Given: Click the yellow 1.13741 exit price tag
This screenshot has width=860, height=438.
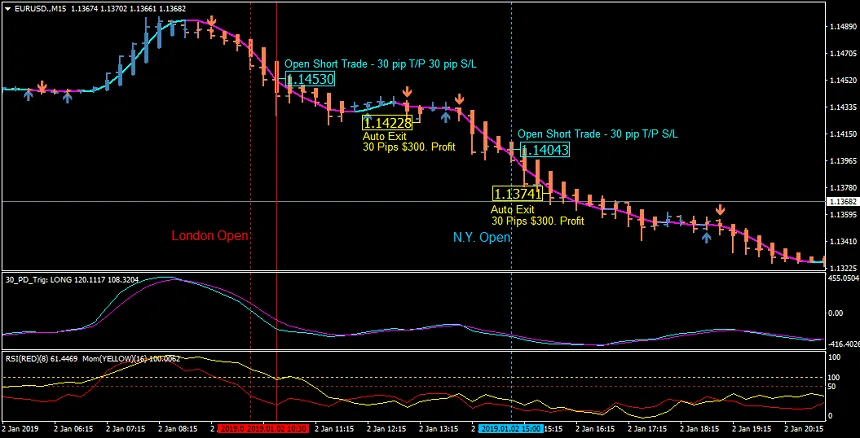Looking at the screenshot, I should click(x=517, y=193).
